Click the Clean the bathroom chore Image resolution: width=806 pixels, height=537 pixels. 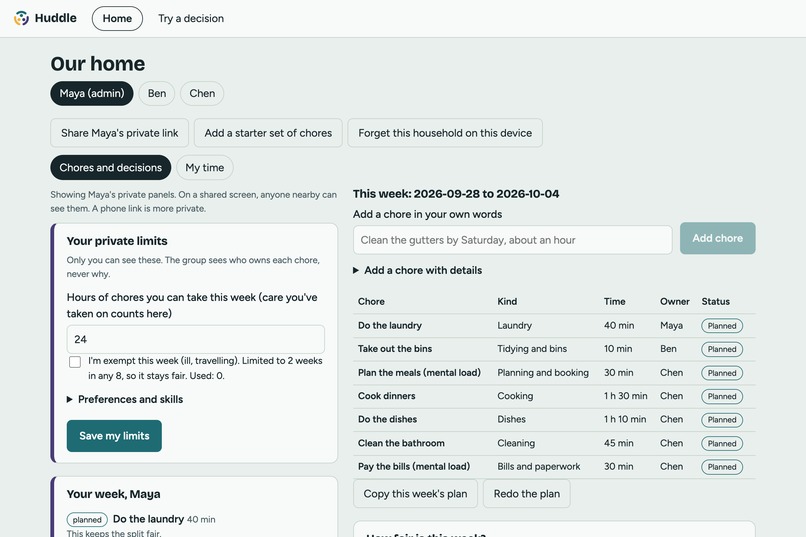(x=401, y=443)
